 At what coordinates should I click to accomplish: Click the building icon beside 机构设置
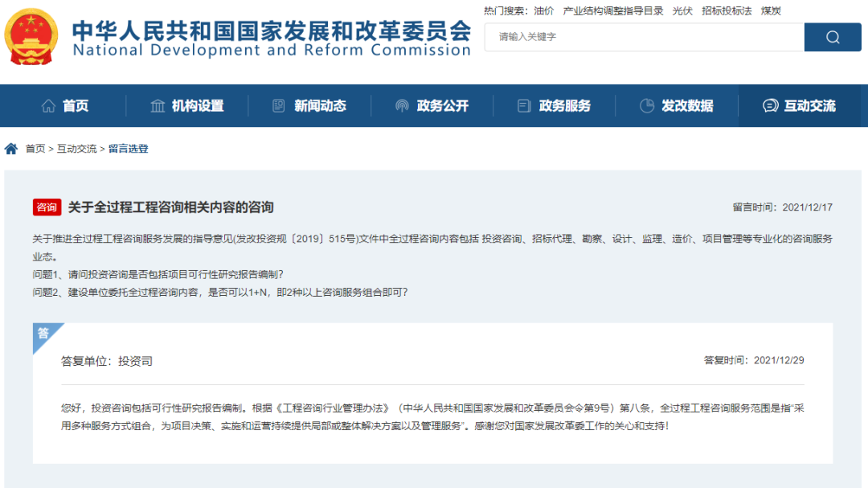click(158, 105)
